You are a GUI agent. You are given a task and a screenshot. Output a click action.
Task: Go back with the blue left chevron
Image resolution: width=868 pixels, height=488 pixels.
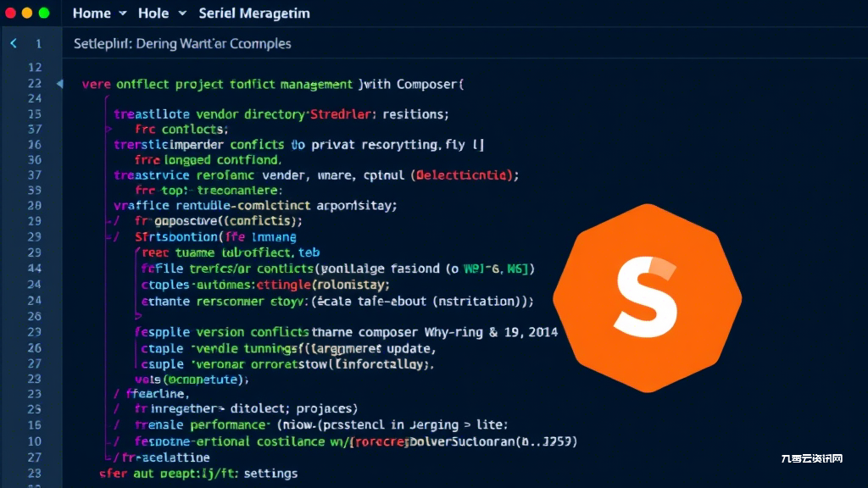[14, 43]
